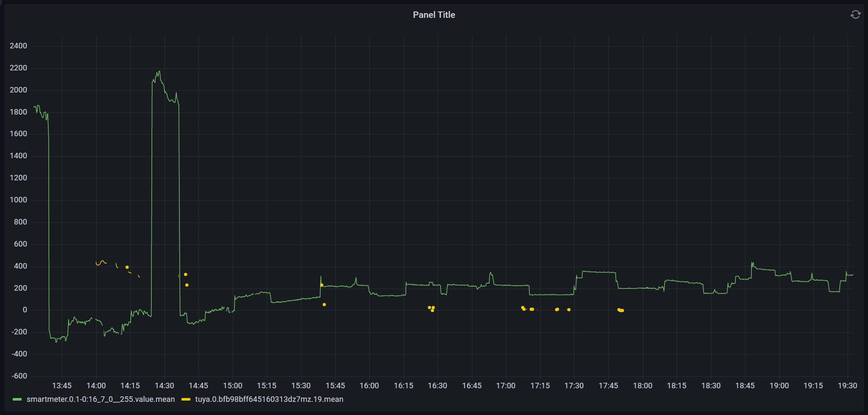Screen dimensions: 868x415
Task: Click the 15:45 time axis label
Action: point(335,386)
